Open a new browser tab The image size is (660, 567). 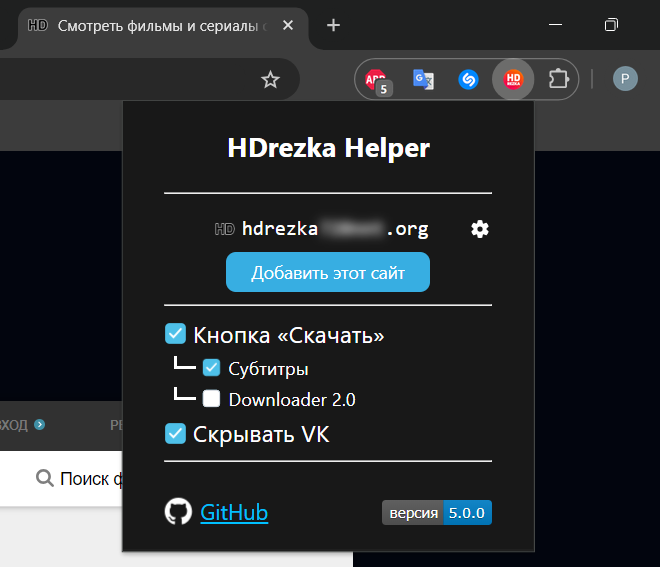point(333,25)
